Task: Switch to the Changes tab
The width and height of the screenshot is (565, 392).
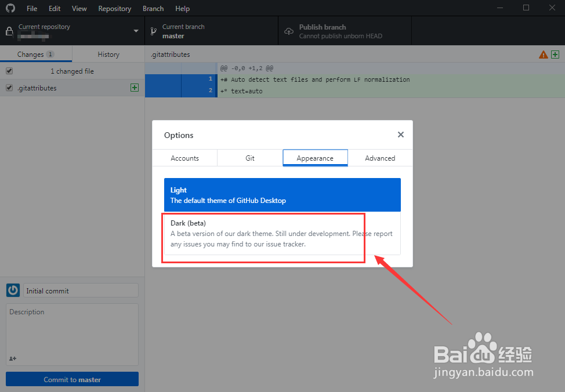Action: click(x=36, y=54)
